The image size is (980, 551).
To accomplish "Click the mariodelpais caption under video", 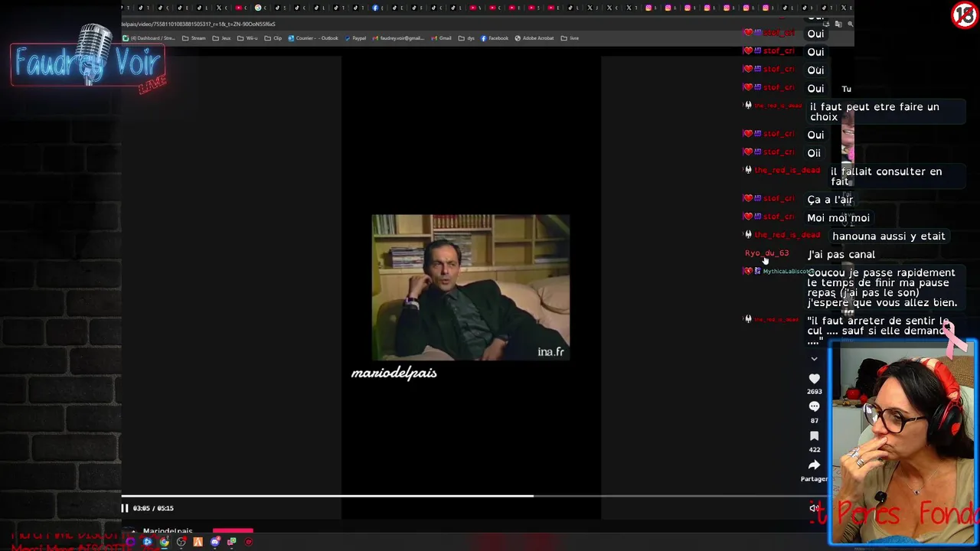I will tap(394, 373).
